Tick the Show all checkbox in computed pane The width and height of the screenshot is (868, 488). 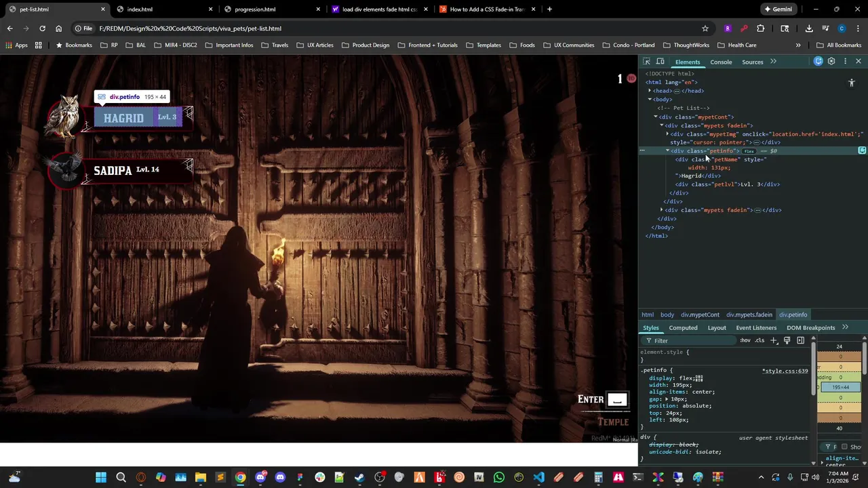(x=844, y=447)
